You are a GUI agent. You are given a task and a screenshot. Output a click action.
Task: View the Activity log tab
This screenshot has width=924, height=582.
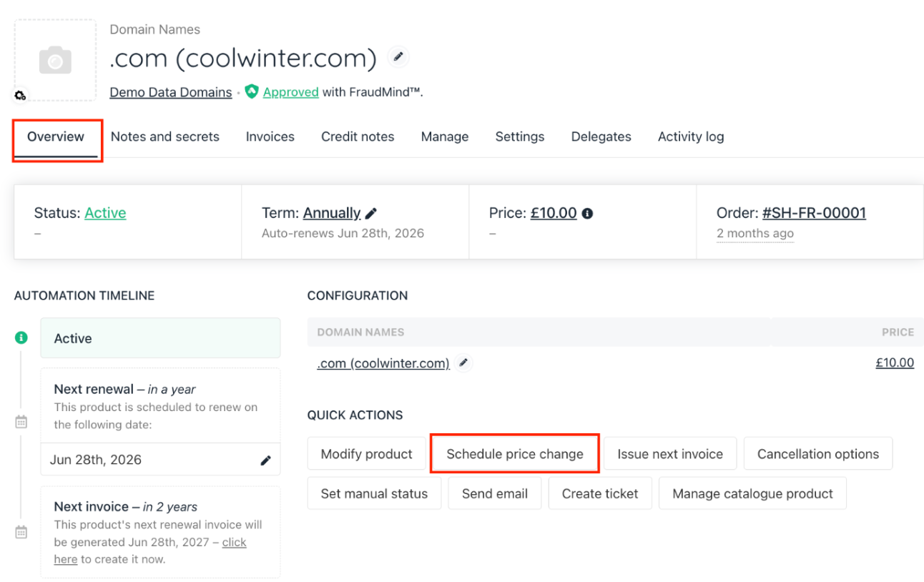click(691, 137)
